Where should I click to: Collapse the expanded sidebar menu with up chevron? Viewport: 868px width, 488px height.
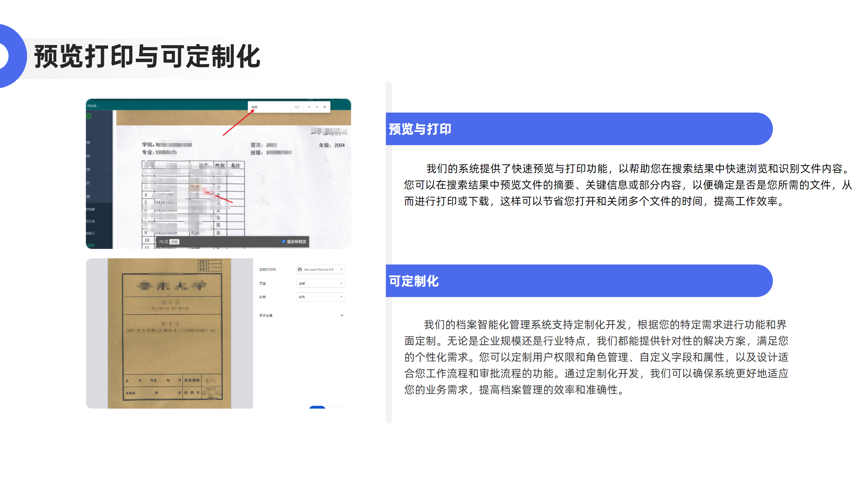click(106, 196)
